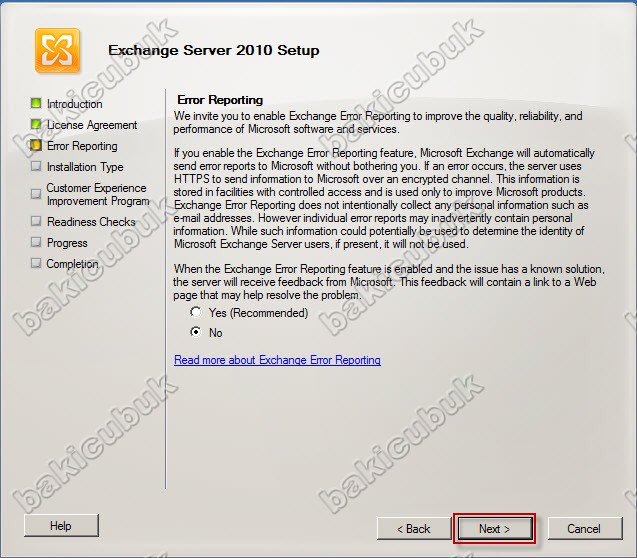Screen dimensions: 637x558
Task: Click the Readiness Checks step indicator box
Action: click(x=36, y=221)
